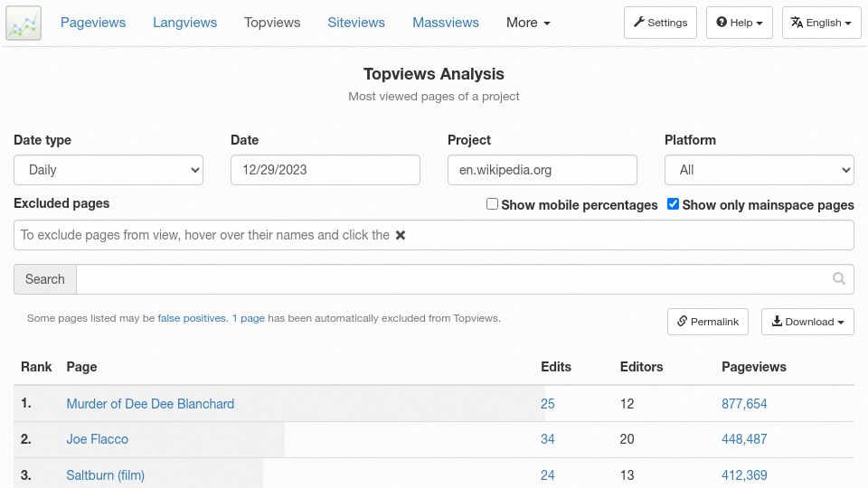Click edits count 24 for Saltburn
This screenshot has height=488, width=868.
[548, 475]
